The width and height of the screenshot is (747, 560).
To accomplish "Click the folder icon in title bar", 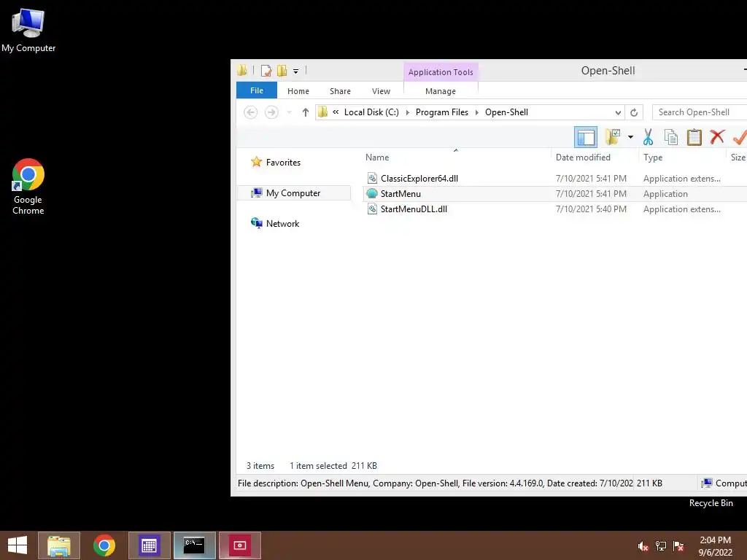I will [242, 71].
